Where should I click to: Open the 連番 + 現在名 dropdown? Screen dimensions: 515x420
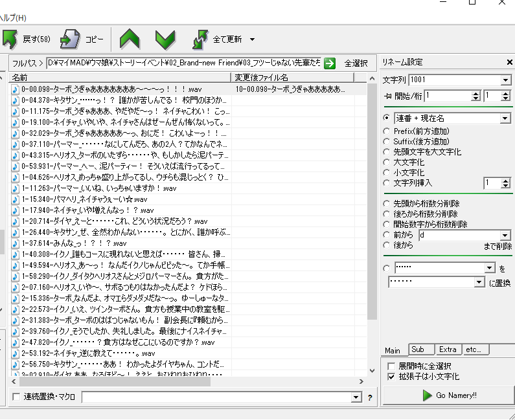(x=505, y=118)
